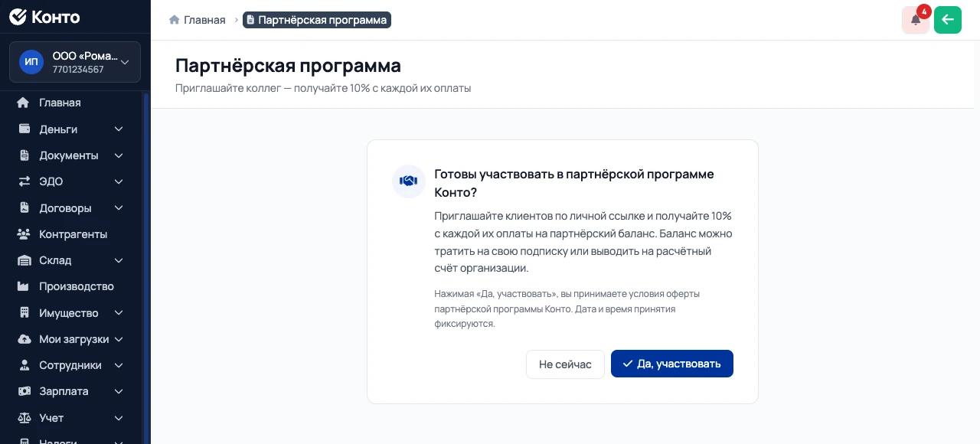The image size is (980, 444).
Task: Click the Документы file icon in the sidebar
Action: point(24,155)
